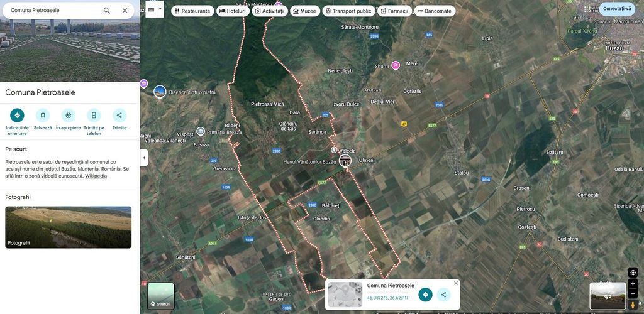
Task: Open the Google apps grid
Action: click(587, 9)
